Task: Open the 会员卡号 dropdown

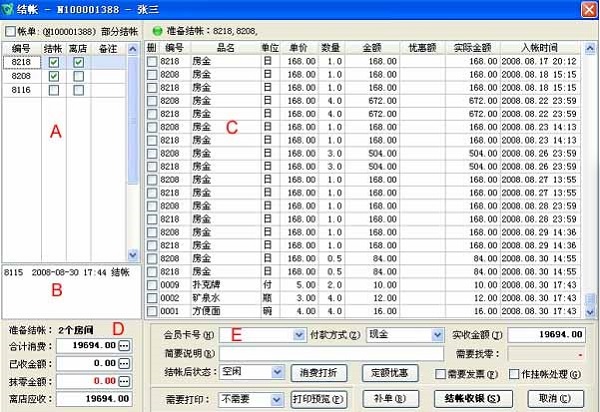Action: (299, 335)
